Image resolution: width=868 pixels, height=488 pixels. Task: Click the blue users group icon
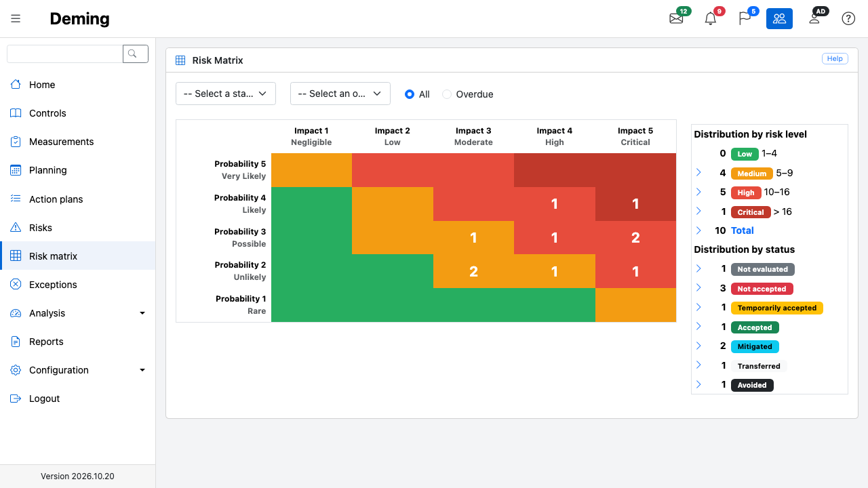click(x=780, y=18)
